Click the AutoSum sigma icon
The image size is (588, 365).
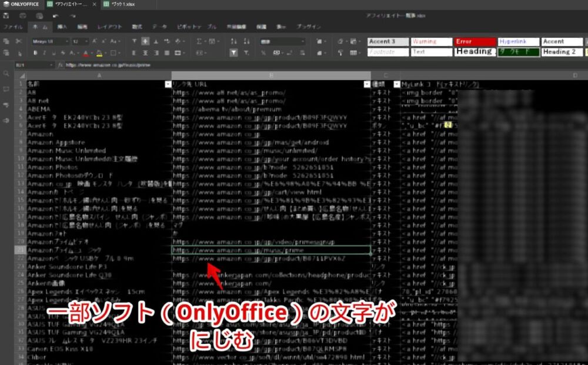point(199,41)
